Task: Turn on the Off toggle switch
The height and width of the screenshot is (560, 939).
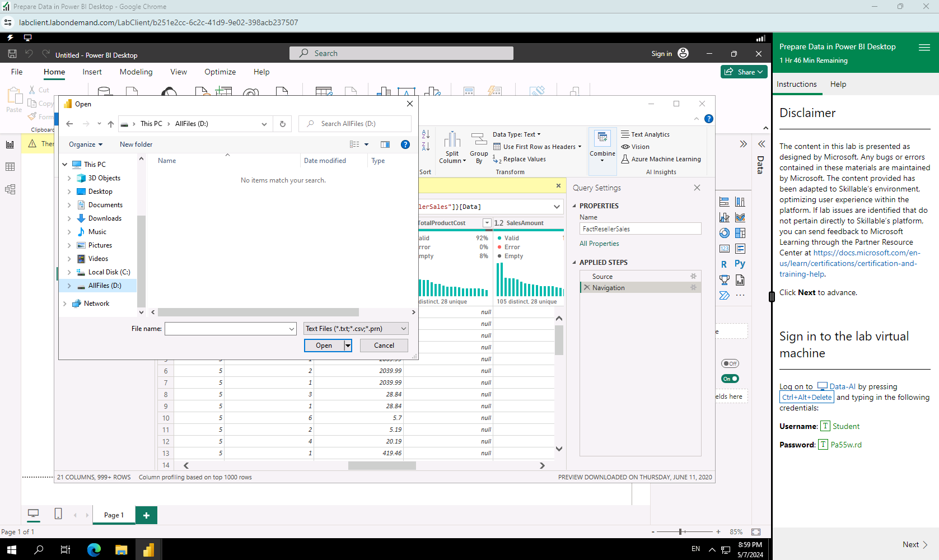Action: pyautogui.click(x=730, y=363)
